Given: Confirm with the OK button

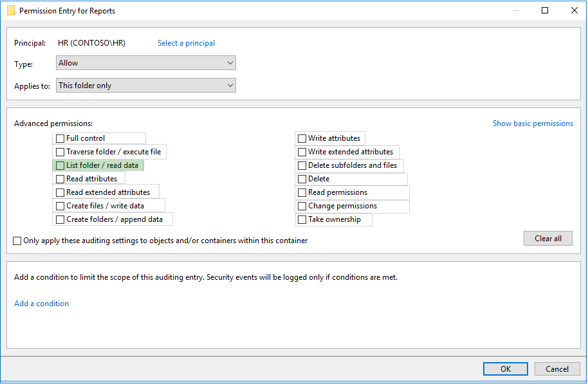Looking at the screenshot, I should [x=506, y=369].
